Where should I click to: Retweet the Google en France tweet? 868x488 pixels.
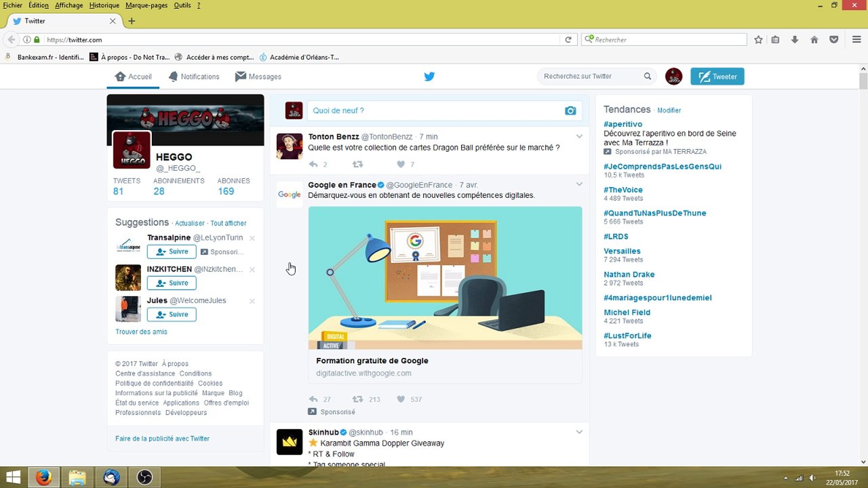pos(357,399)
